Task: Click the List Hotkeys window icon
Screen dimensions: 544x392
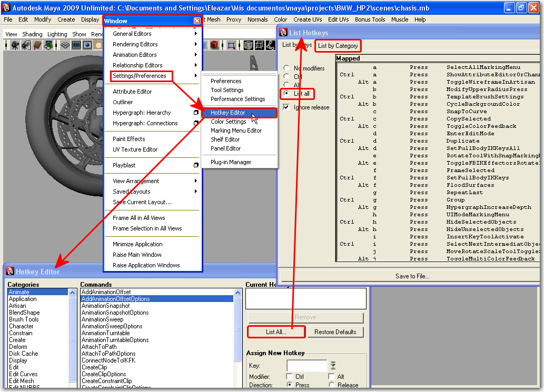Action: click(x=283, y=33)
